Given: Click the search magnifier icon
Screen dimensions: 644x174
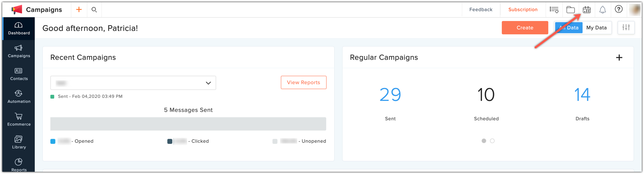Looking at the screenshot, I should point(94,10).
